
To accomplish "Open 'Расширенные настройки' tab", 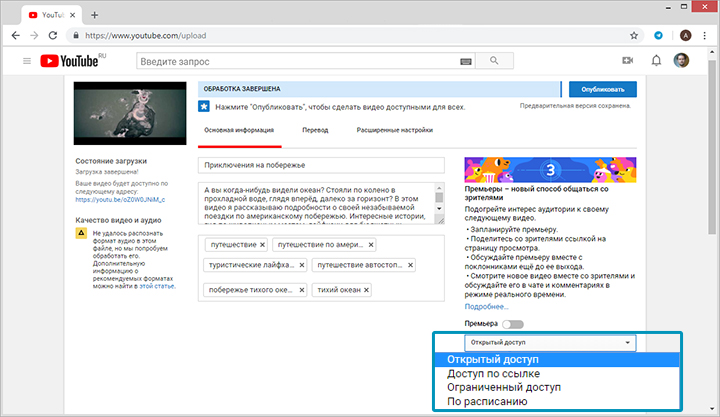I will 394,130.
